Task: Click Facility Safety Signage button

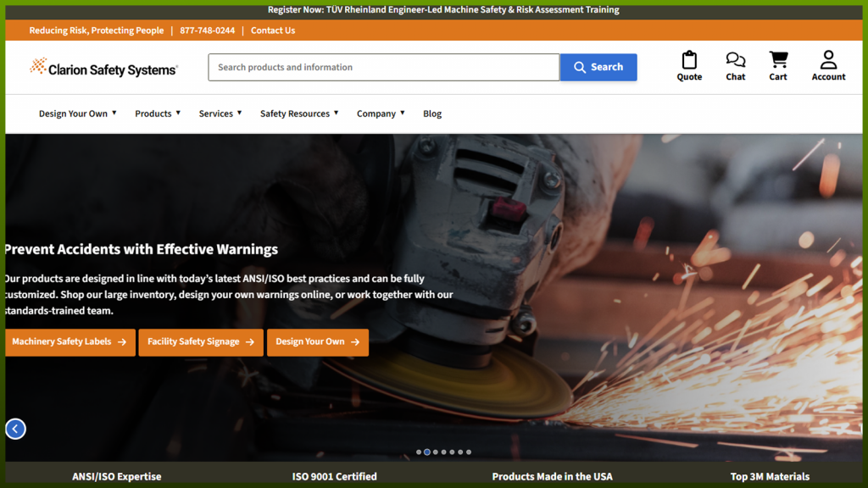Action: coord(201,342)
